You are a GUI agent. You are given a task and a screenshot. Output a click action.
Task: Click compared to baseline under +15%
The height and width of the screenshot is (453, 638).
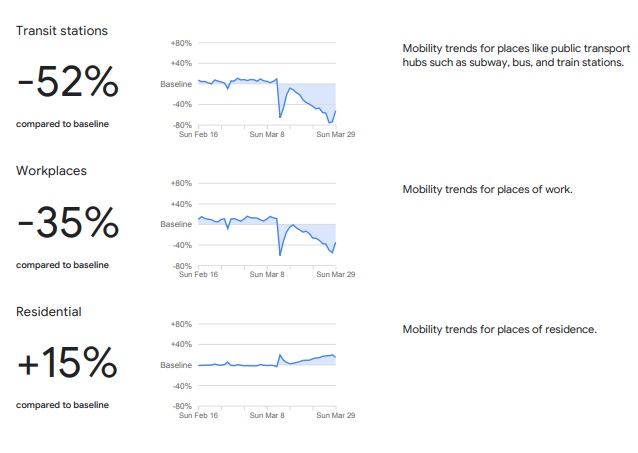tap(62, 405)
